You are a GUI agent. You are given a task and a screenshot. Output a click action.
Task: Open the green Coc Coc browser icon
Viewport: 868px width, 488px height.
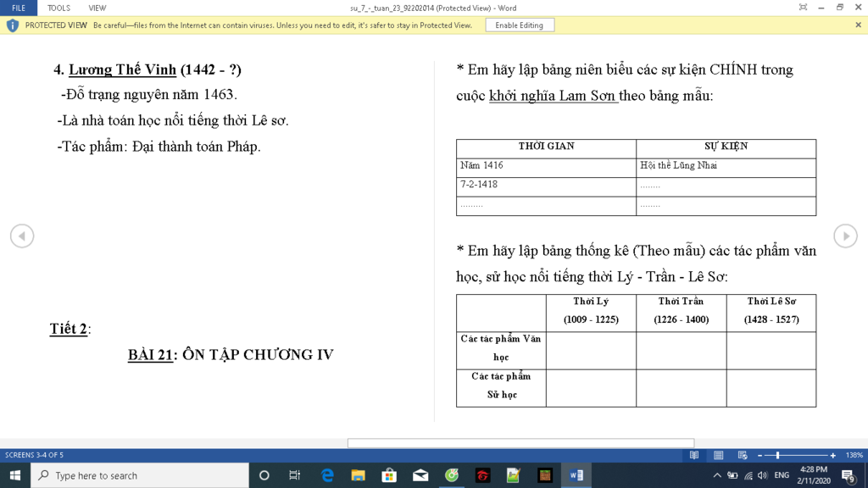[452, 475]
